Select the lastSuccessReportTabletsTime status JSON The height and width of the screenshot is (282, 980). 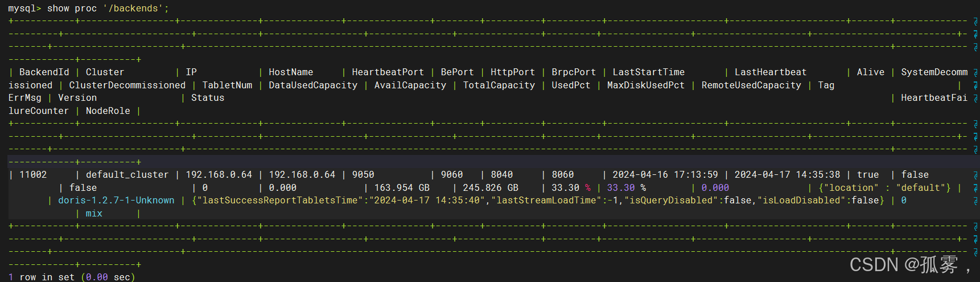(538, 201)
